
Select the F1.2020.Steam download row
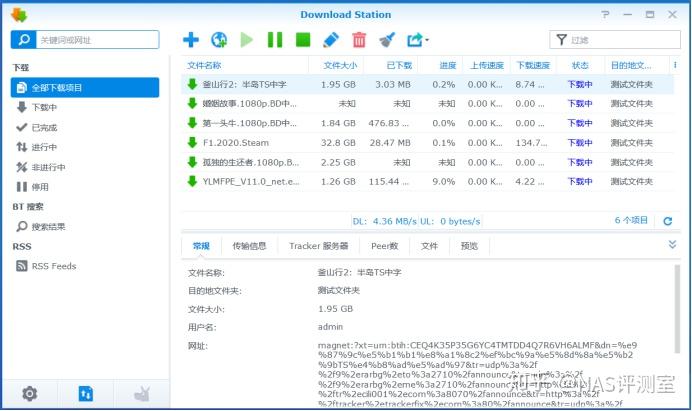427,143
